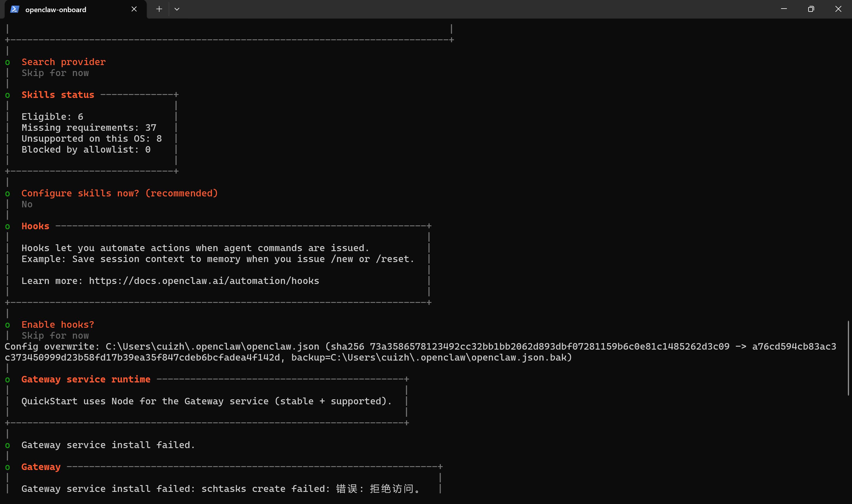Click the "Config overwrite" openclaw.json path line

420,346
